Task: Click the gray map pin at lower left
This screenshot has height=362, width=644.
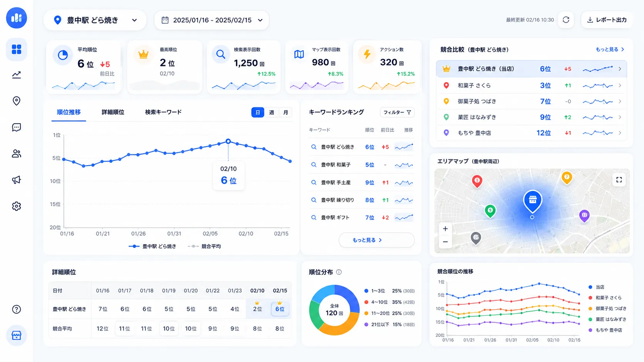Action: (x=476, y=238)
